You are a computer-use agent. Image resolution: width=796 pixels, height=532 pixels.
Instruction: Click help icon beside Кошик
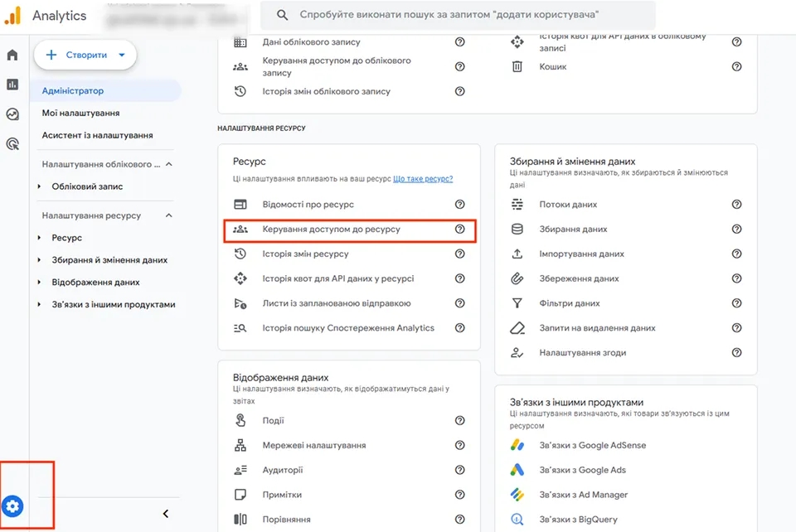[736, 66]
